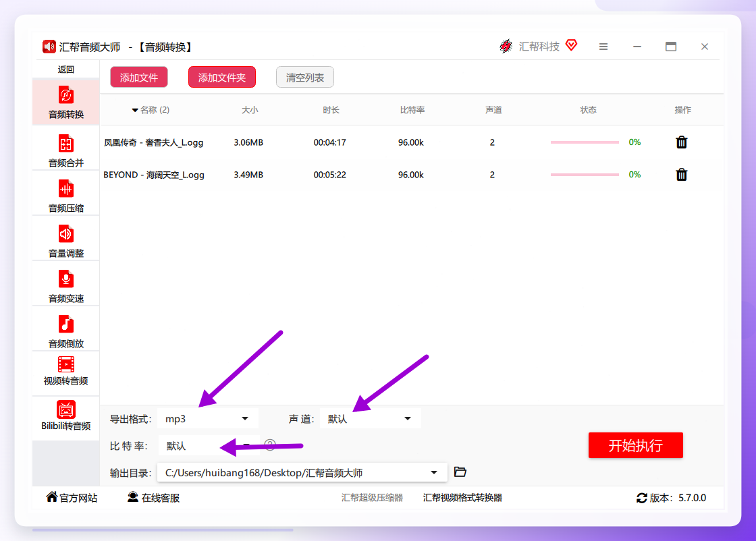Viewport: 756px width, 541px height.
Task: Click 开始执行 start execution button
Action: coord(635,445)
